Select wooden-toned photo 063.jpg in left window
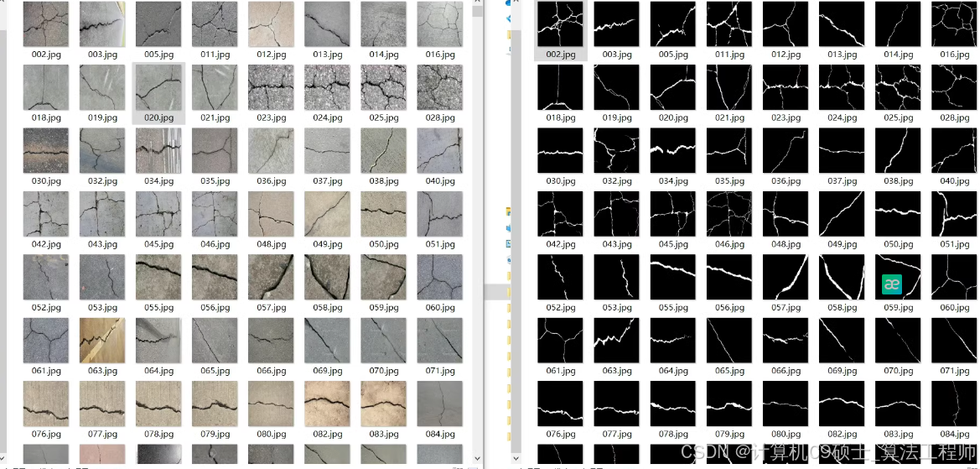 [102, 340]
